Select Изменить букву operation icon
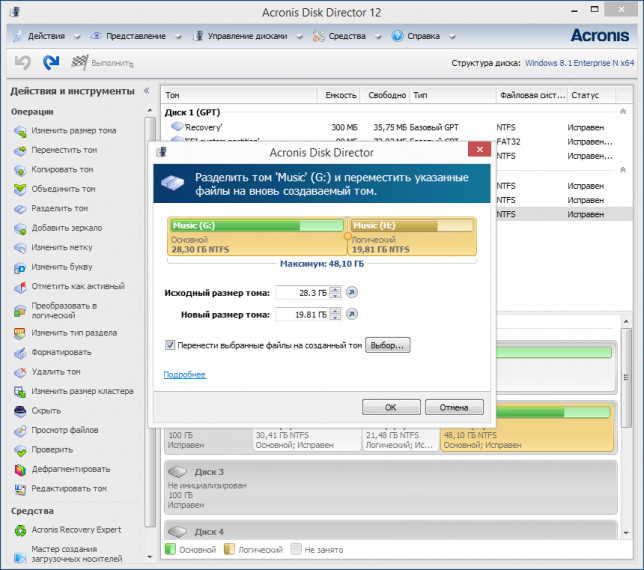The image size is (644, 570). [x=20, y=267]
